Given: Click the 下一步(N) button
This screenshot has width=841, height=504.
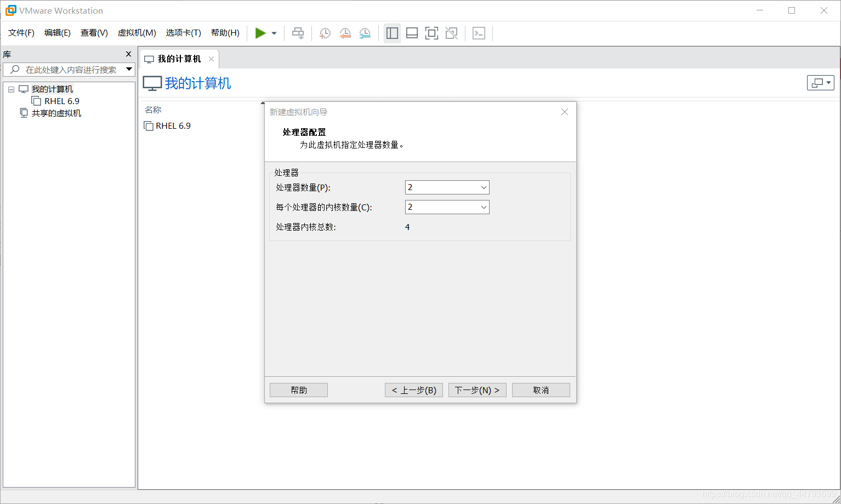Looking at the screenshot, I should 476,390.
